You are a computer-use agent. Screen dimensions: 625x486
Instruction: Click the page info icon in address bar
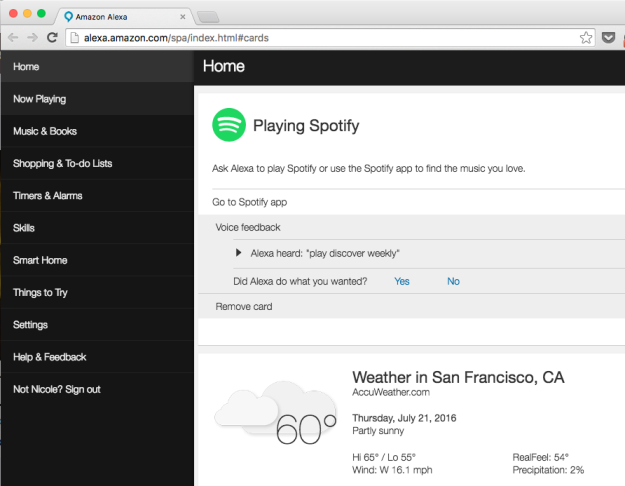click(x=74, y=38)
